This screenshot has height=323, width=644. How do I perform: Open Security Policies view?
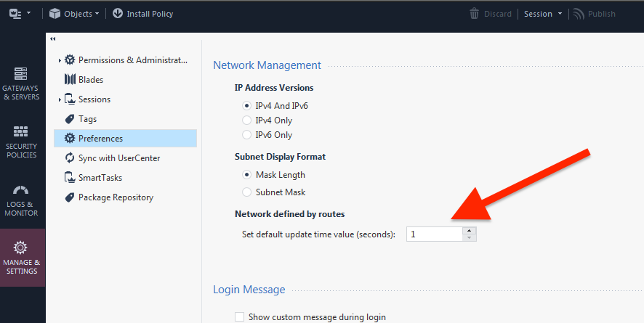(21, 142)
